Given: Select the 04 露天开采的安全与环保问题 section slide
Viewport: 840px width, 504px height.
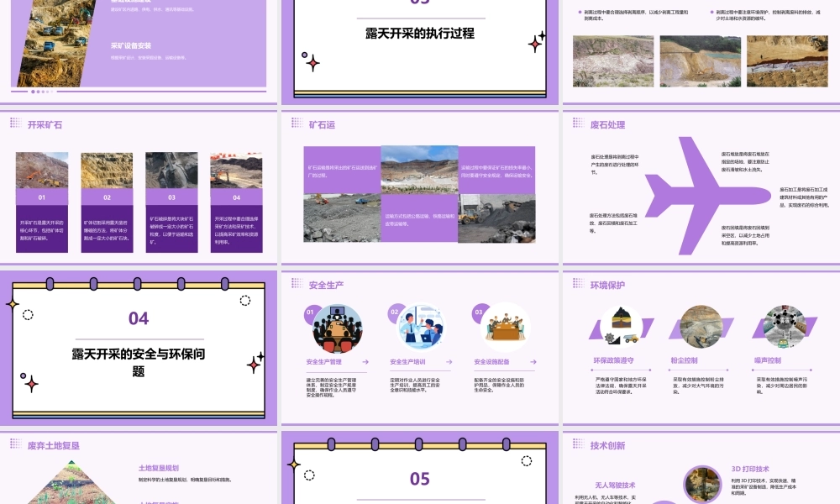Looking at the screenshot, I should click(x=139, y=348).
